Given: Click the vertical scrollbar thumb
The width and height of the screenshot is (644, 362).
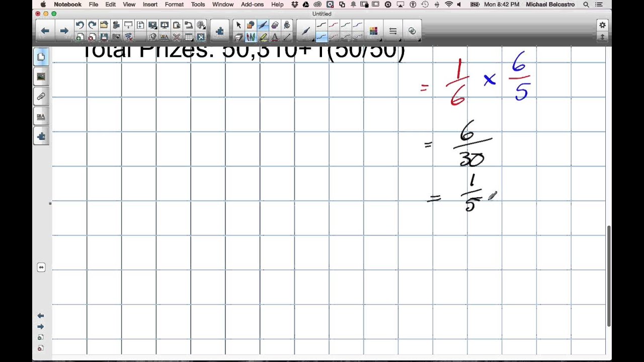Looking at the screenshot, I should 609,276.
